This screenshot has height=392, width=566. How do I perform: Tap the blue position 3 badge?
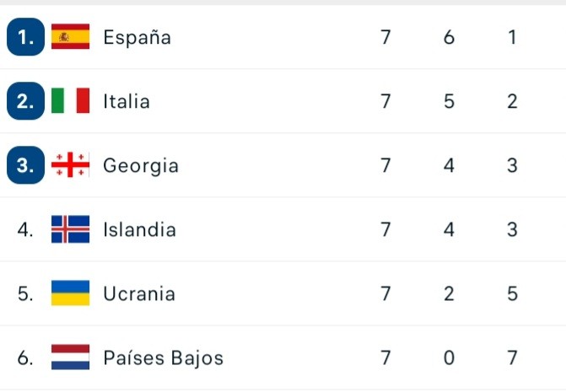point(24,165)
